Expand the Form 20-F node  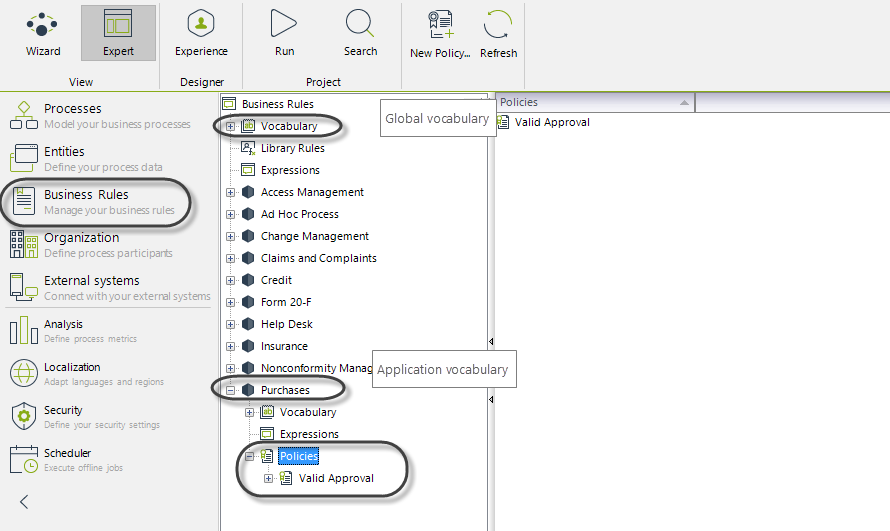[x=230, y=302]
